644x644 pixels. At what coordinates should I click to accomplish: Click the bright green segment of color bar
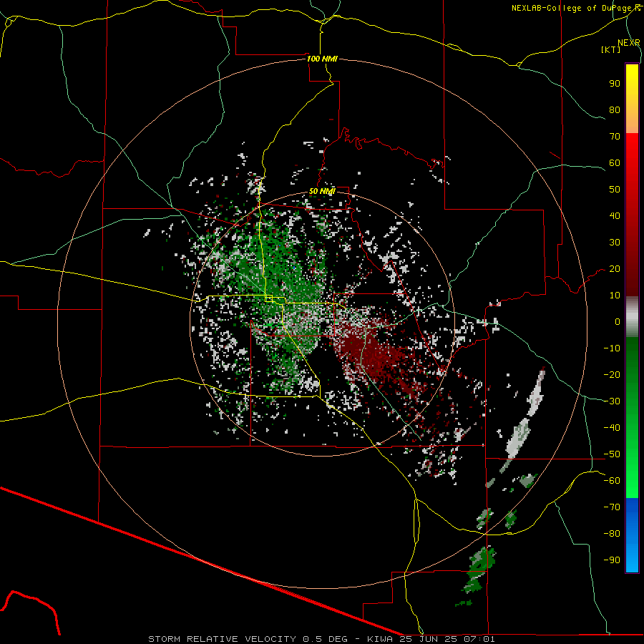632,472
